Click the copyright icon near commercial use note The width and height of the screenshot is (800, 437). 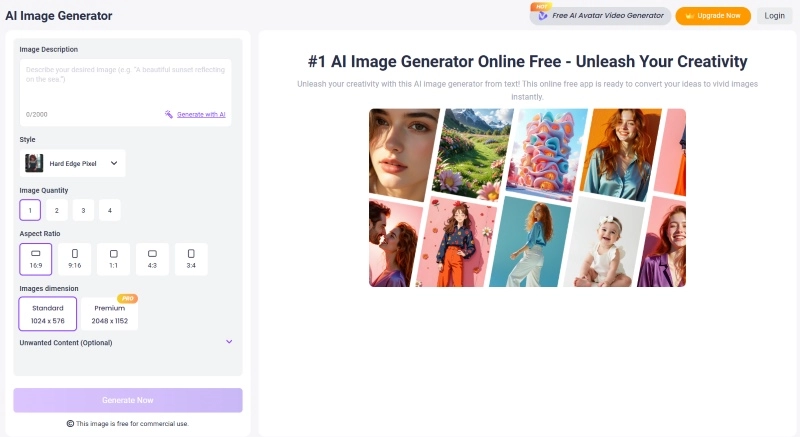[x=70, y=423]
